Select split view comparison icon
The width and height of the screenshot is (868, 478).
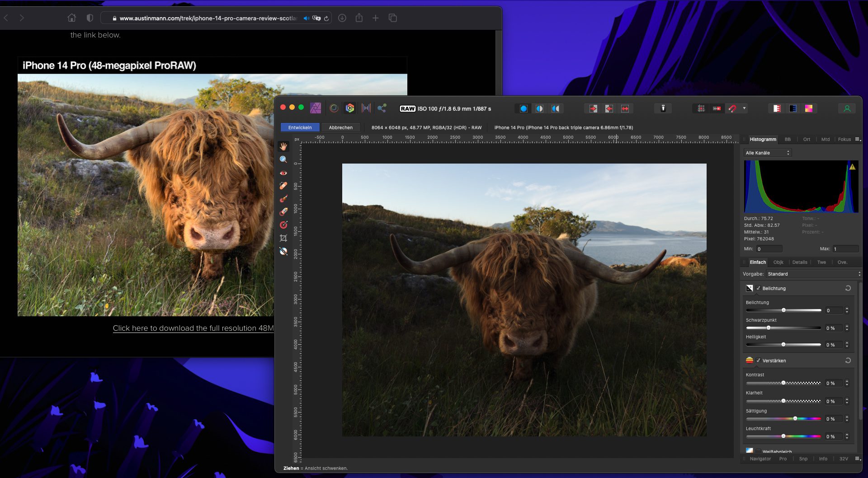pos(539,108)
